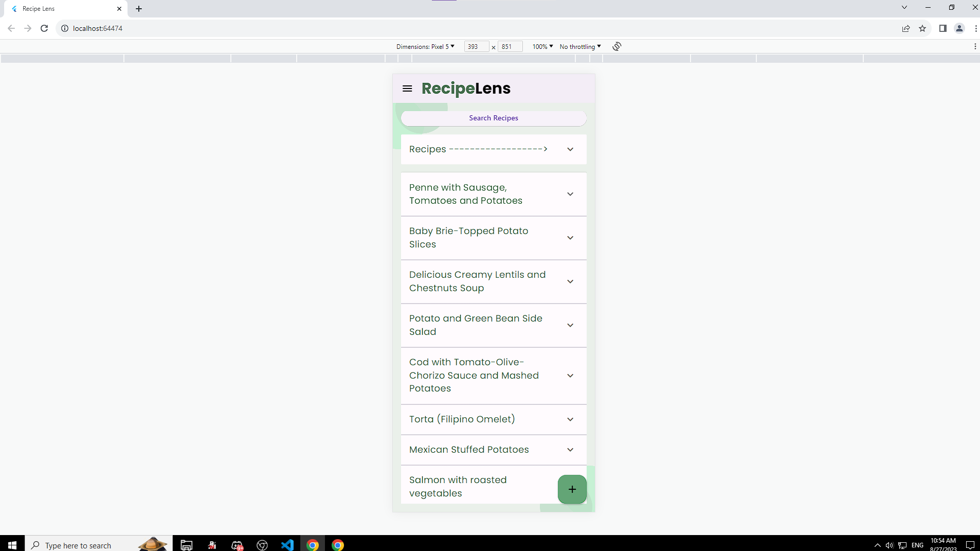980x551 pixels.
Task: Tap the green add recipe plus button
Action: tap(572, 489)
